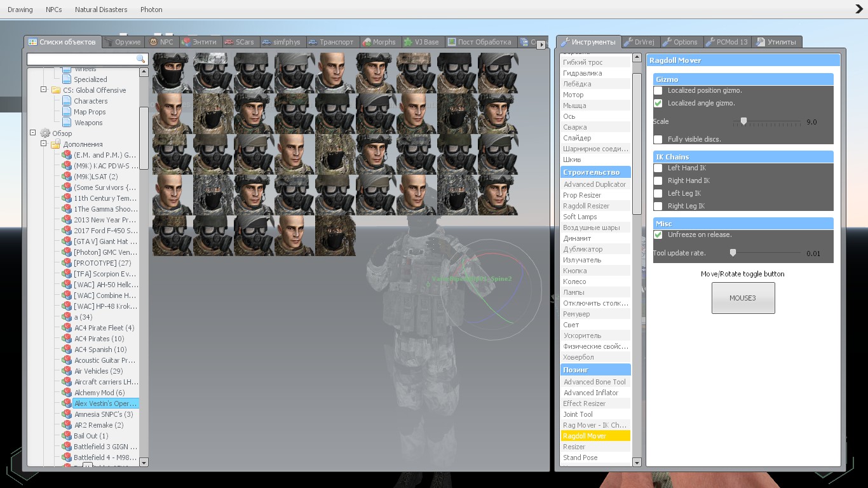Screen dimensions: 868x488
Task: Open the Photon menu
Action: pyautogui.click(x=151, y=10)
